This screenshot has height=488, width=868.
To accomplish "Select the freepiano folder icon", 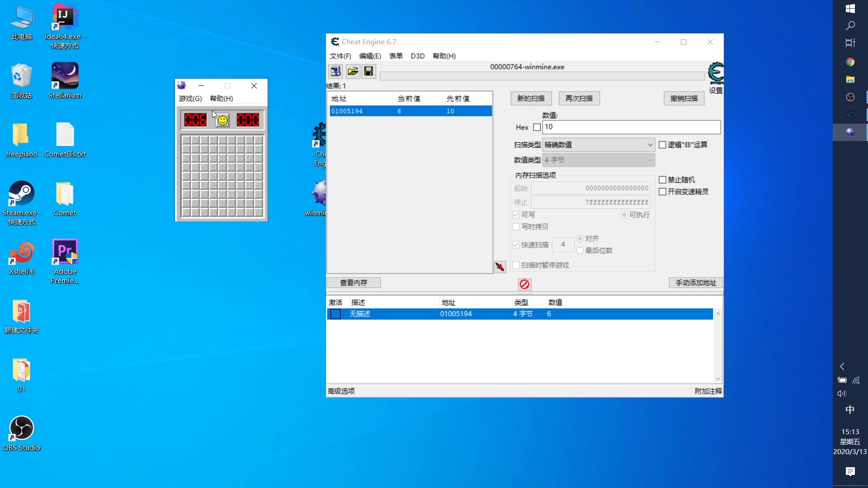I will (22, 140).
